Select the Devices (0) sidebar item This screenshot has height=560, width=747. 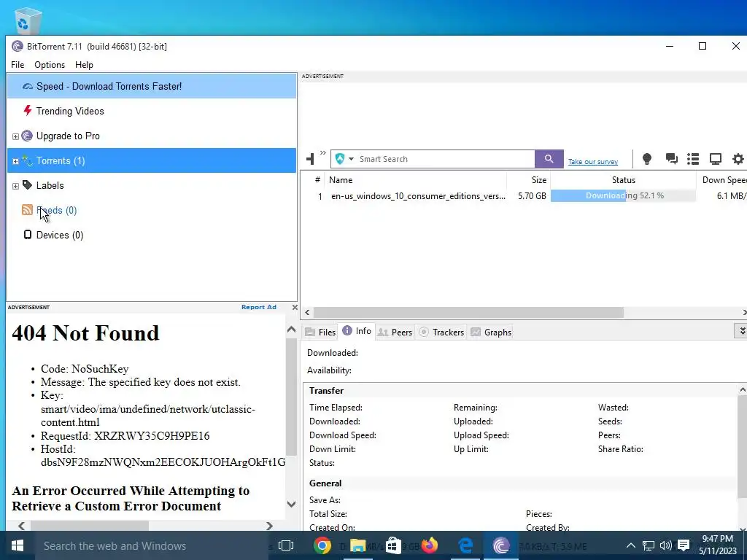[152, 235]
